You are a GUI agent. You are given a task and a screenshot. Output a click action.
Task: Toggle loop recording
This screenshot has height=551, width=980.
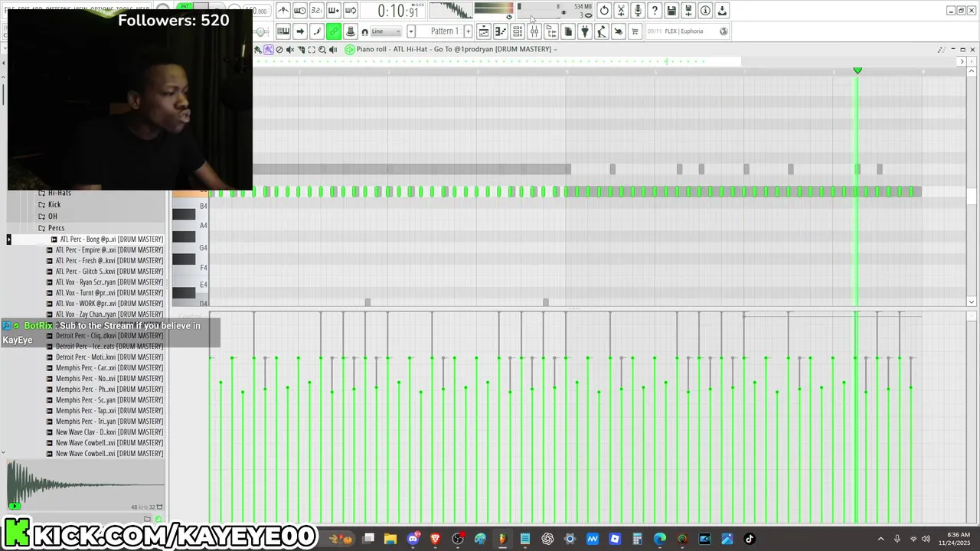(351, 10)
